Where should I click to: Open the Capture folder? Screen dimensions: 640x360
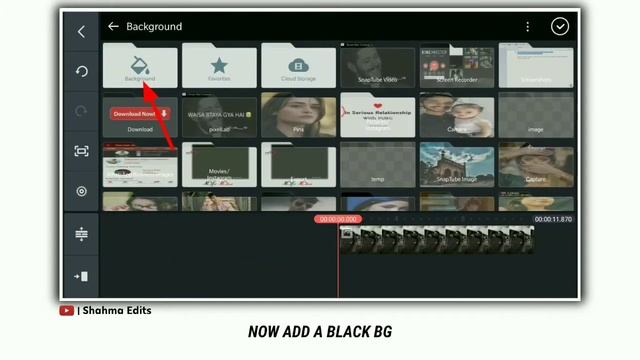(x=536, y=165)
